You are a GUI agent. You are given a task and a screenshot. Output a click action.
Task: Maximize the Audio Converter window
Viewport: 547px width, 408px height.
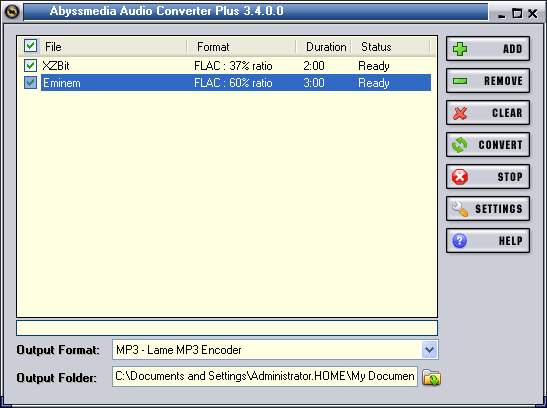[517, 14]
